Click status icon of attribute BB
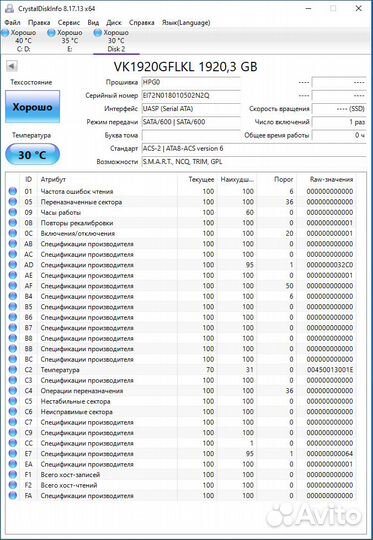 click(13, 349)
